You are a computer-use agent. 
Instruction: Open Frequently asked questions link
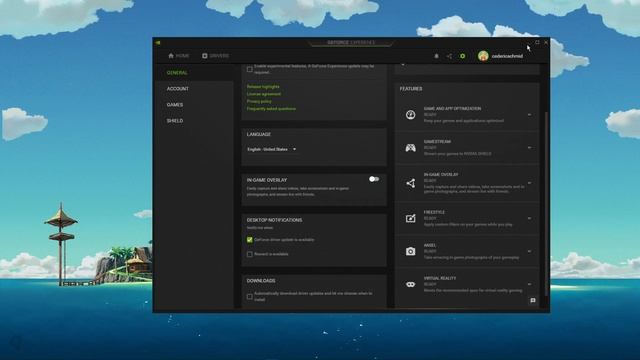pyautogui.click(x=271, y=109)
